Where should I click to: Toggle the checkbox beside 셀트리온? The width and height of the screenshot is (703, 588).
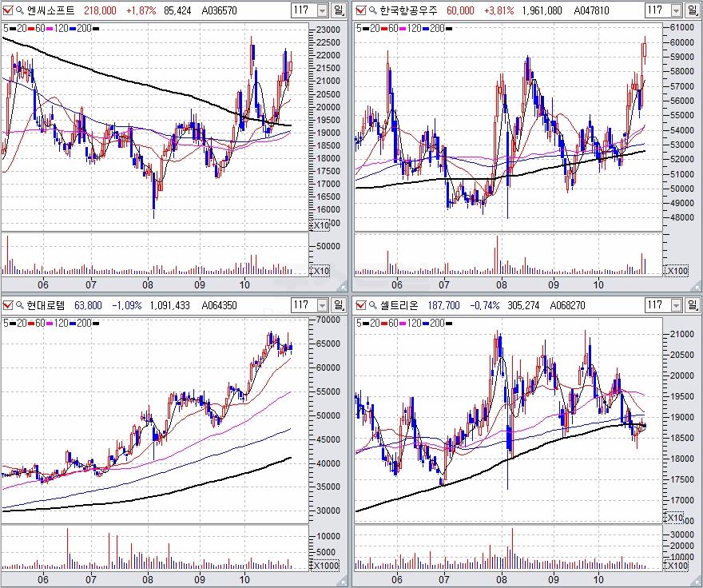click(359, 304)
